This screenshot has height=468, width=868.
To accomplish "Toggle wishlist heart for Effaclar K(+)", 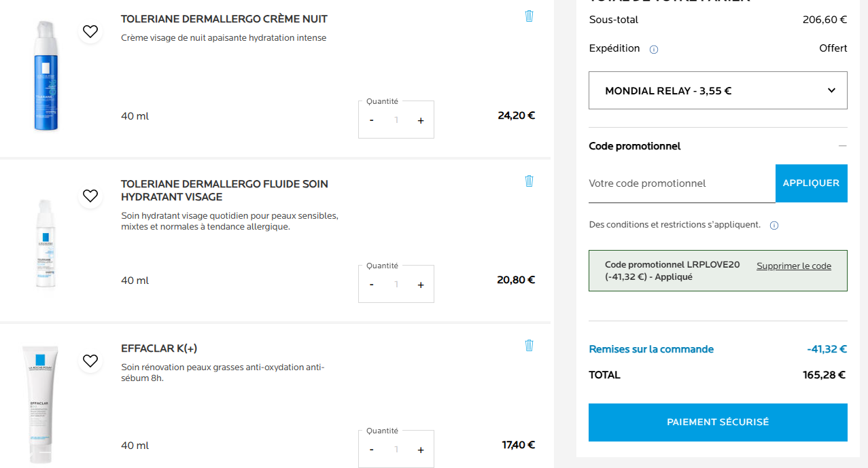I will pyautogui.click(x=90, y=360).
